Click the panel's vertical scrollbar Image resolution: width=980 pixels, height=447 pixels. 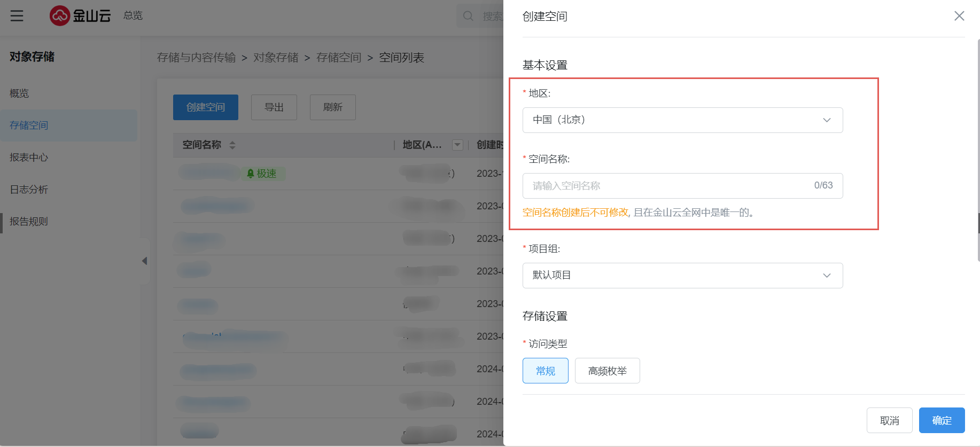(978, 150)
